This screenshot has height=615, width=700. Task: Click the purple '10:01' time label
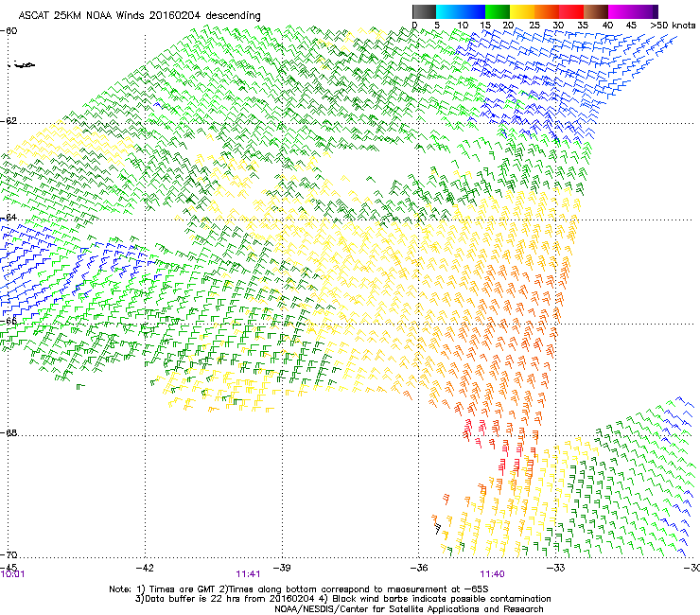[12, 574]
